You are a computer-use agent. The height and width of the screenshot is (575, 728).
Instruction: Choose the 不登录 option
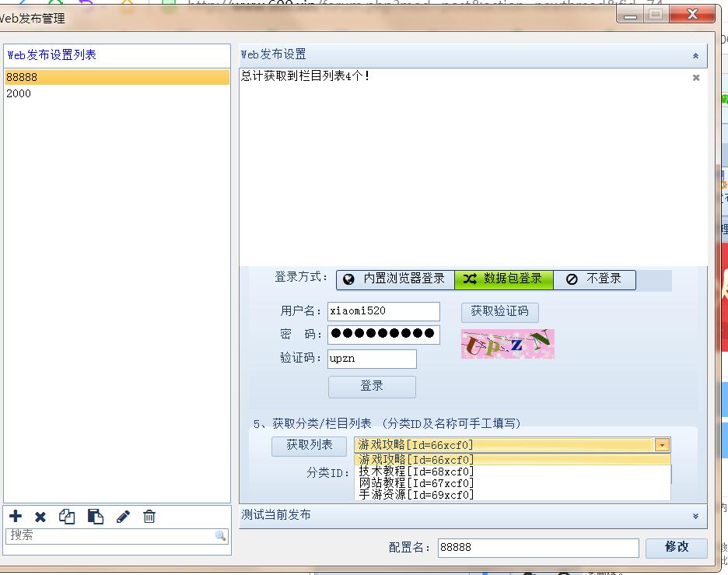point(594,279)
